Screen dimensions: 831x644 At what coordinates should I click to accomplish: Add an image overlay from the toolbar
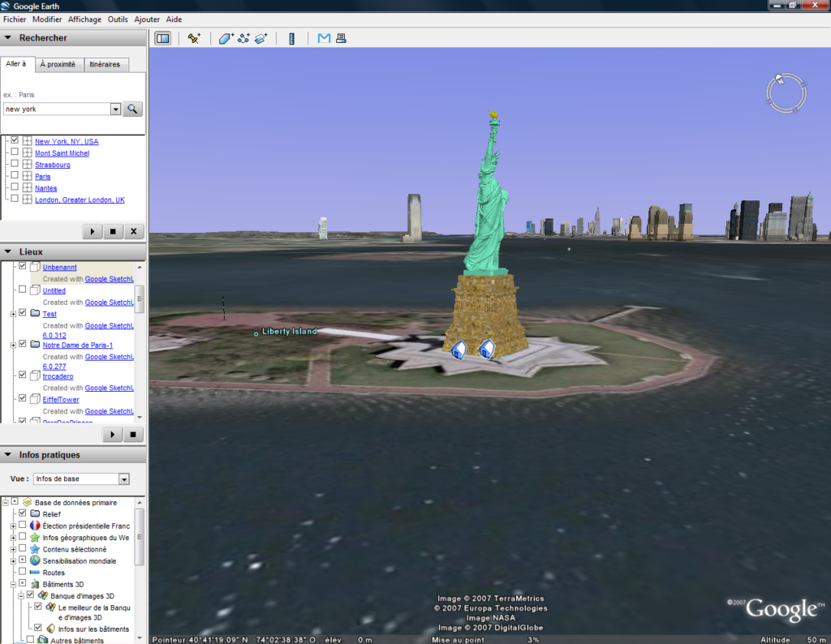click(x=261, y=38)
